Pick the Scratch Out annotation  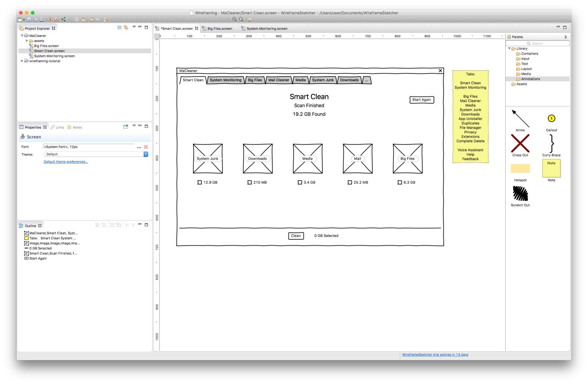coord(520,194)
